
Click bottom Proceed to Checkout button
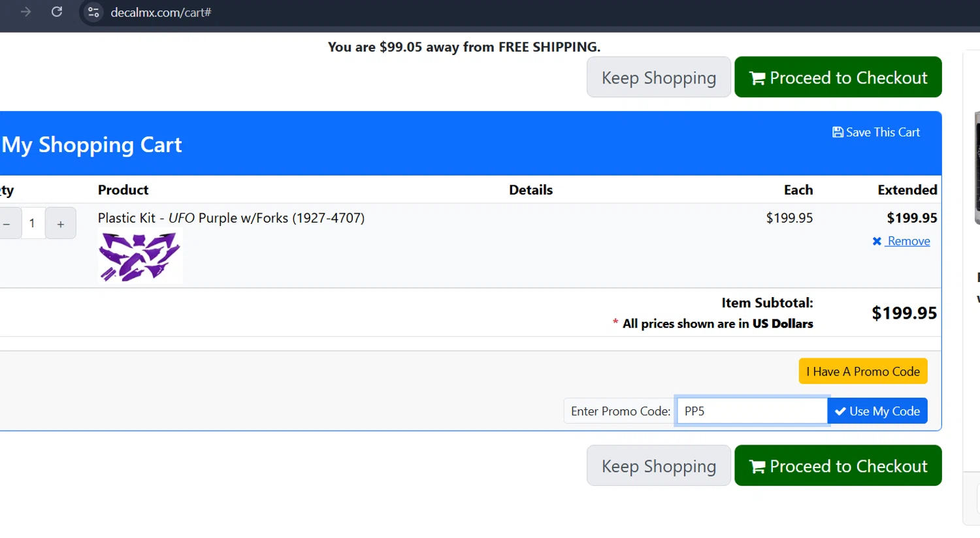tap(838, 466)
